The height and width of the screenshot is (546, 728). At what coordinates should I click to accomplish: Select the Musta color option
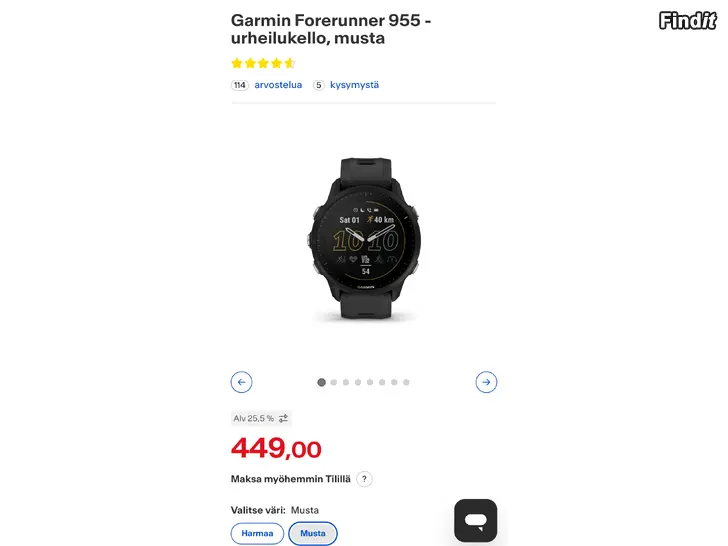tap(313, 533)
